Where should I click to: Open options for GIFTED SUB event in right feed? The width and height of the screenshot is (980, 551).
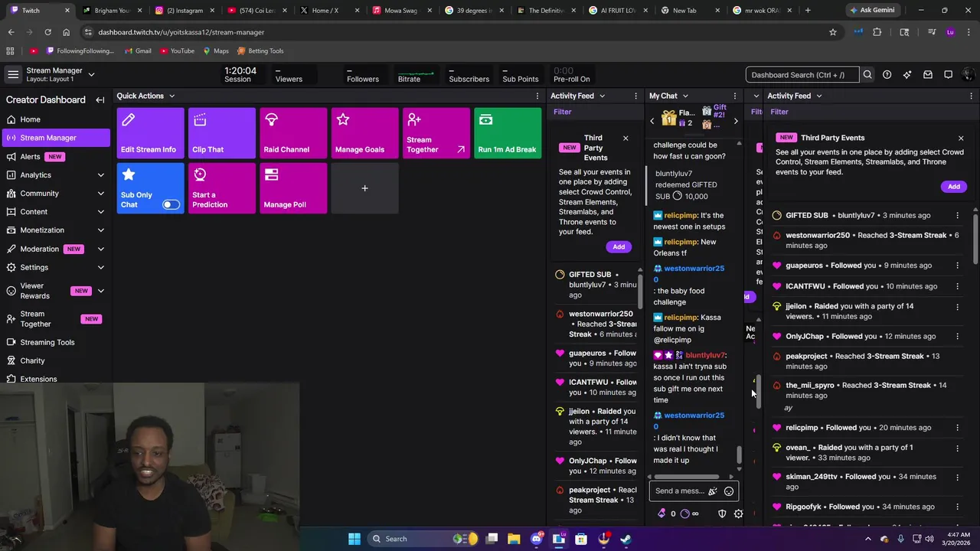point(957,216)
